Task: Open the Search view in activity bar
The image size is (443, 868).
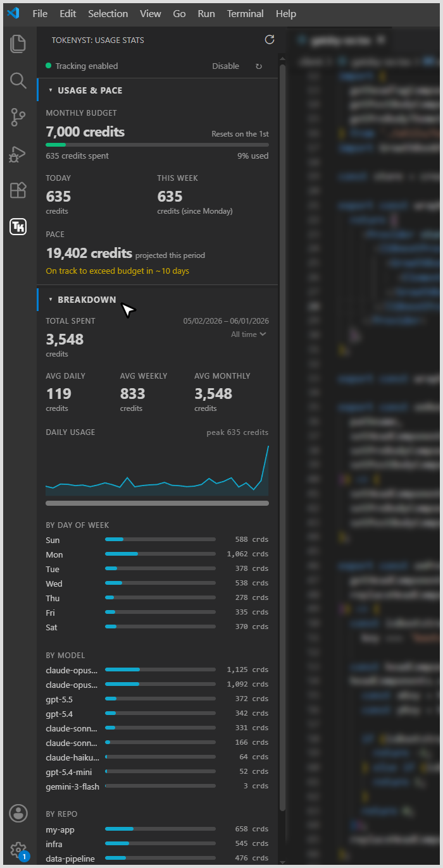Action: (18, 80)
